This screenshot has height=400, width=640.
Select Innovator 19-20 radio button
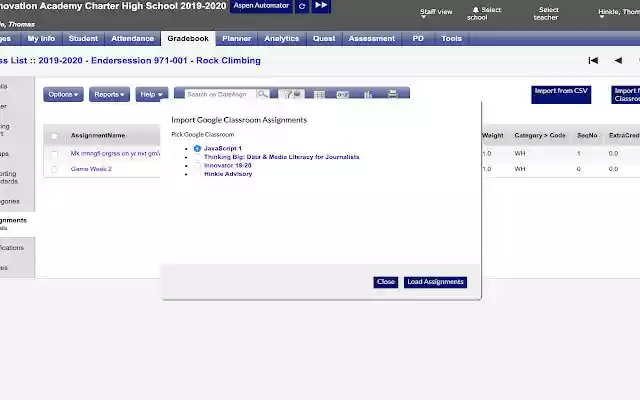pos(197,165)
